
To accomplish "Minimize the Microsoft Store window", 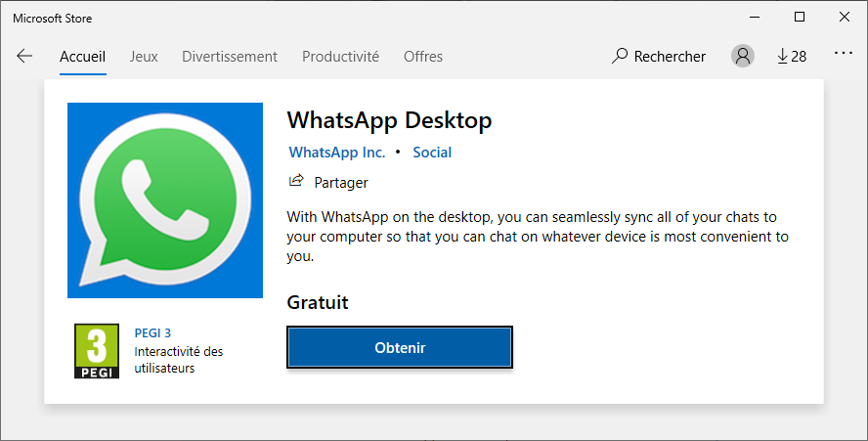I will click(x=755, y=18).
